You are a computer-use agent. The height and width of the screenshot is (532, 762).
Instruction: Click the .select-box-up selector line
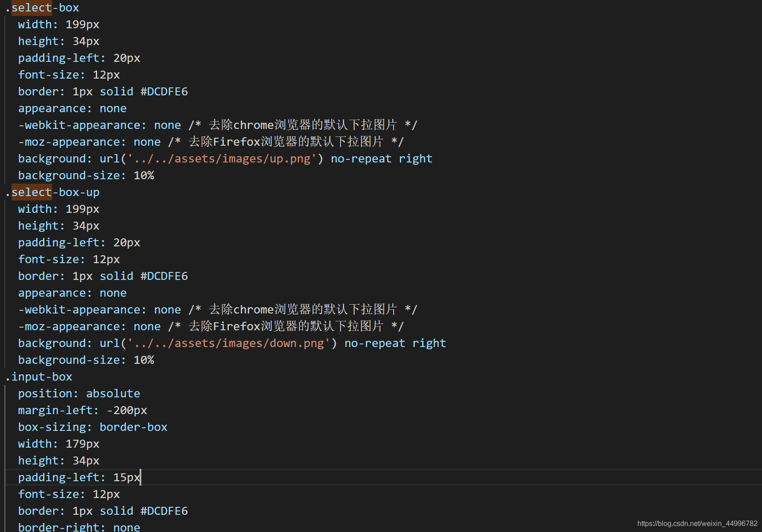point(53,192)
